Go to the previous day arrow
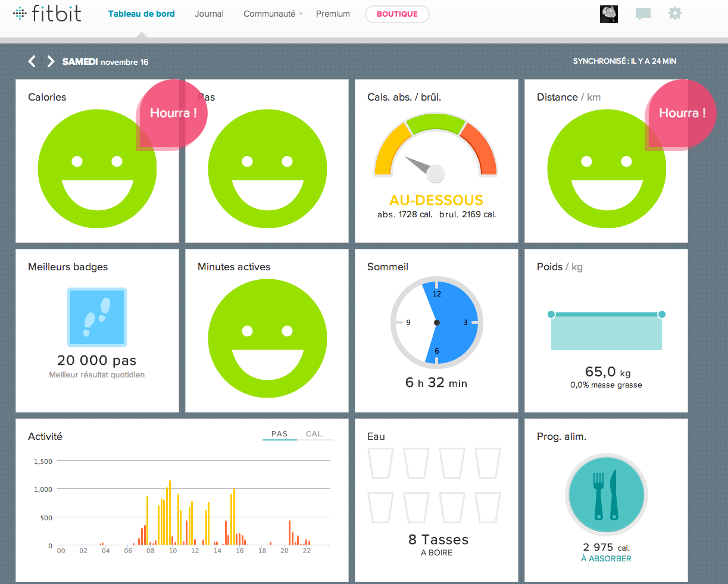 point(32,61)
